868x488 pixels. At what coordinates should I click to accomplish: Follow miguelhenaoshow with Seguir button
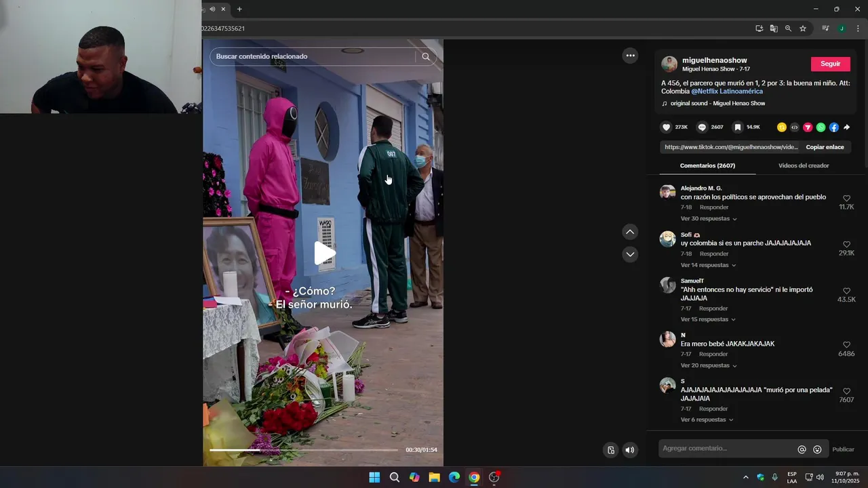830,64
